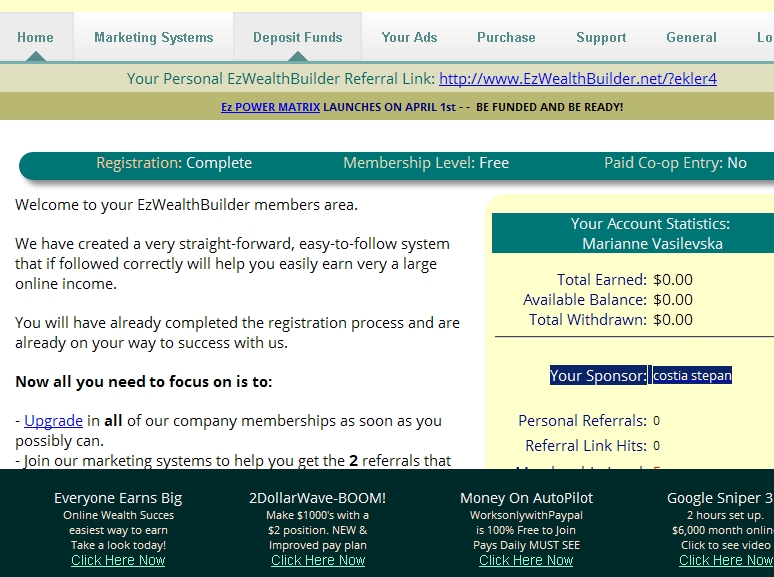The image size is (774, 577).
Task: Click the Your Account Statistics header
Action: tap(650, 224)
